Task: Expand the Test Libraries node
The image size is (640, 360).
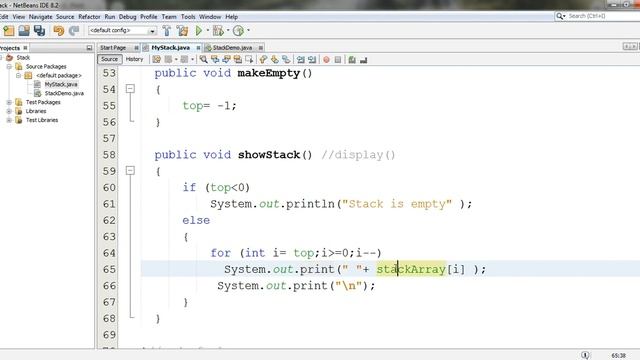Action: click(x=9, y=120)
